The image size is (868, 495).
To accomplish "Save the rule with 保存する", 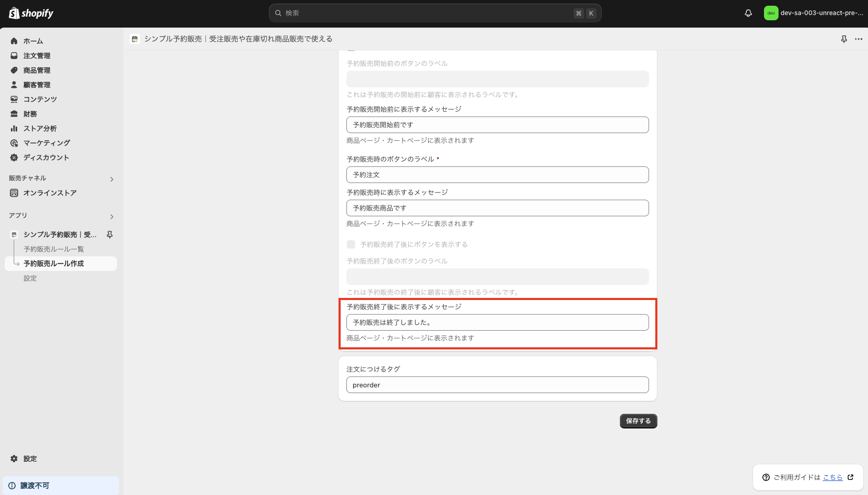I will [x=638, y=421].
